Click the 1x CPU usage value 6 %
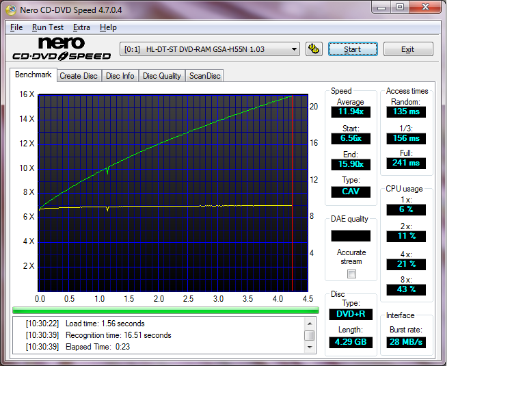 (406, 210)
